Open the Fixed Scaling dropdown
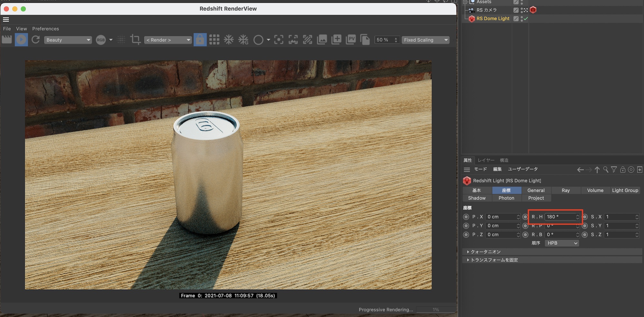Viewport: 644px width, 317px height. [x=425, y=40]
